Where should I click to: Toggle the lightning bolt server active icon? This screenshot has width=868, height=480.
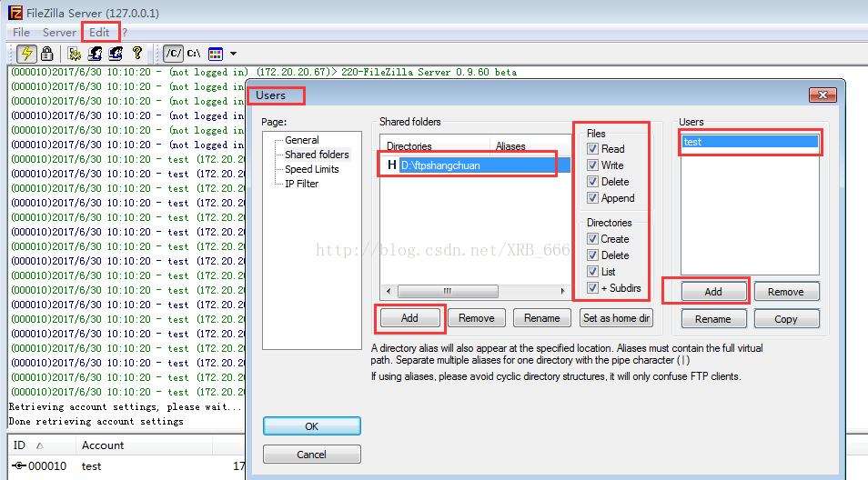(x=26, y=54)
